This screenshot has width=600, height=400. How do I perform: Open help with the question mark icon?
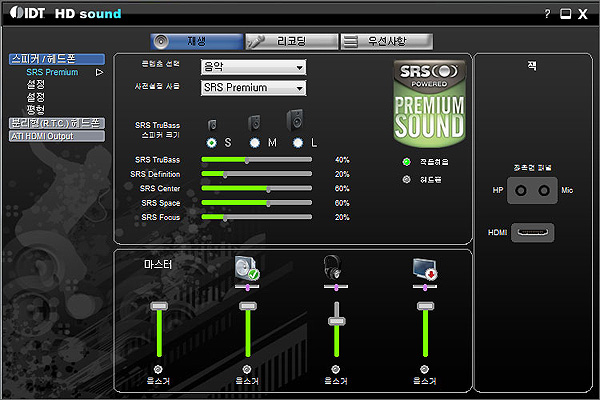[548, 14]
